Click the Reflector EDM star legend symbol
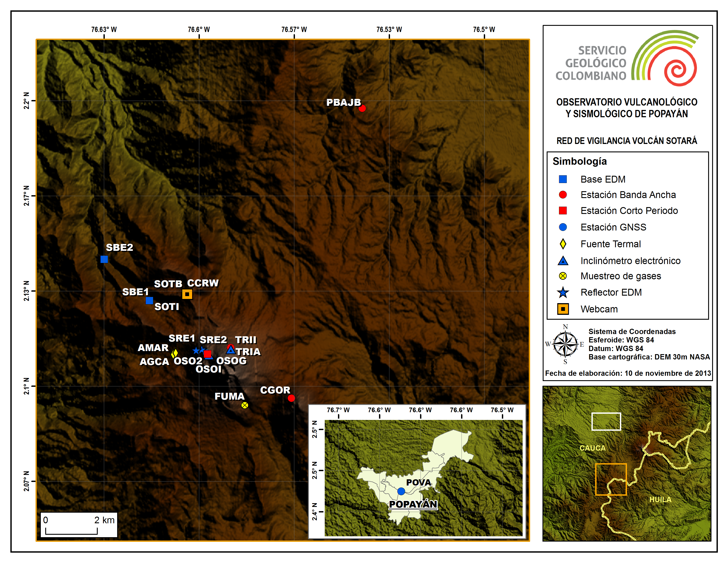 tap(563, 293)
